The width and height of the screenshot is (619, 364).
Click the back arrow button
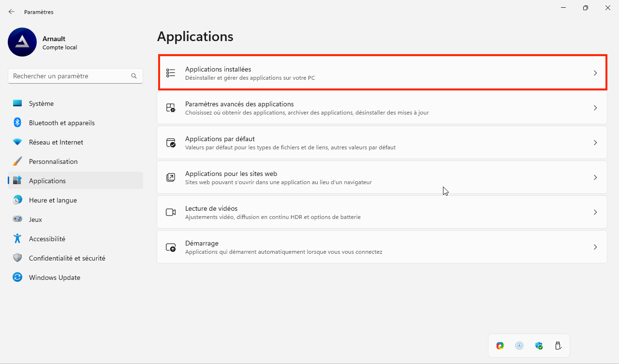11,11
